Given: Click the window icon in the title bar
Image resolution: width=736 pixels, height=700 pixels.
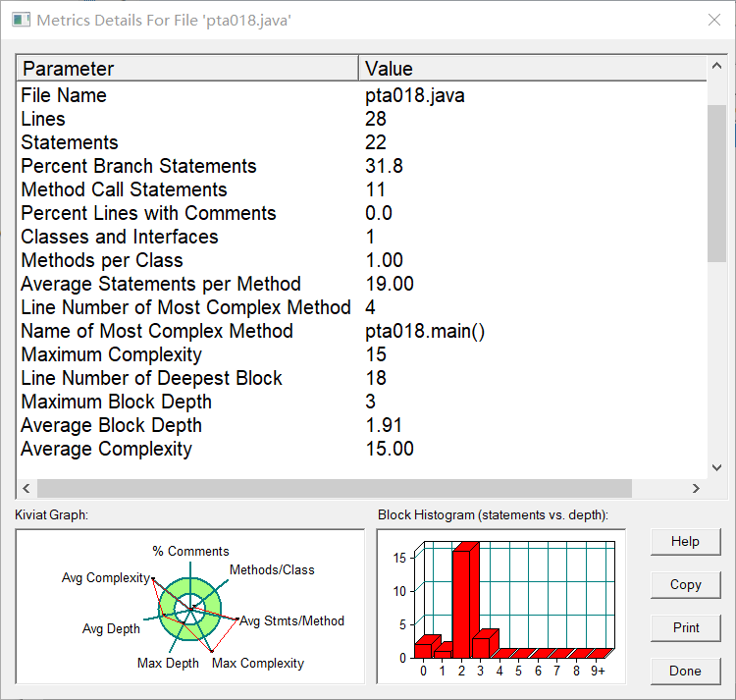Looking at the screenshot, I should [21, 21].
